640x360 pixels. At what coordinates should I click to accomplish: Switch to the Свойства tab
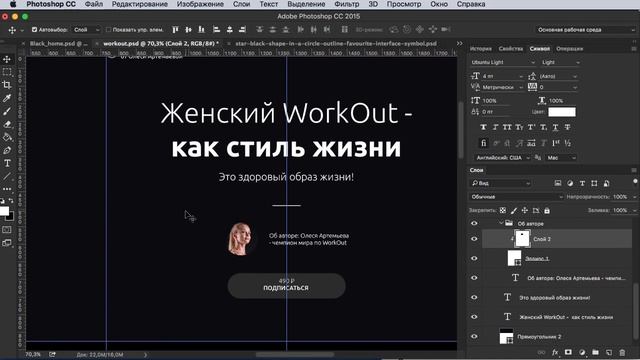coord(511,49)
